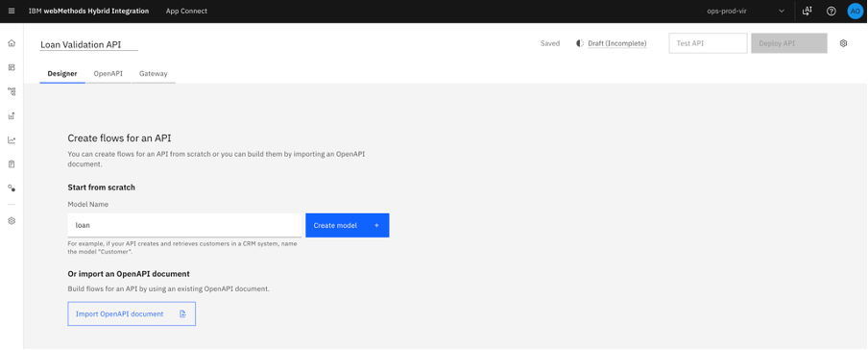
Task: Click the plus icon on Create model
Action: [376, 225]
